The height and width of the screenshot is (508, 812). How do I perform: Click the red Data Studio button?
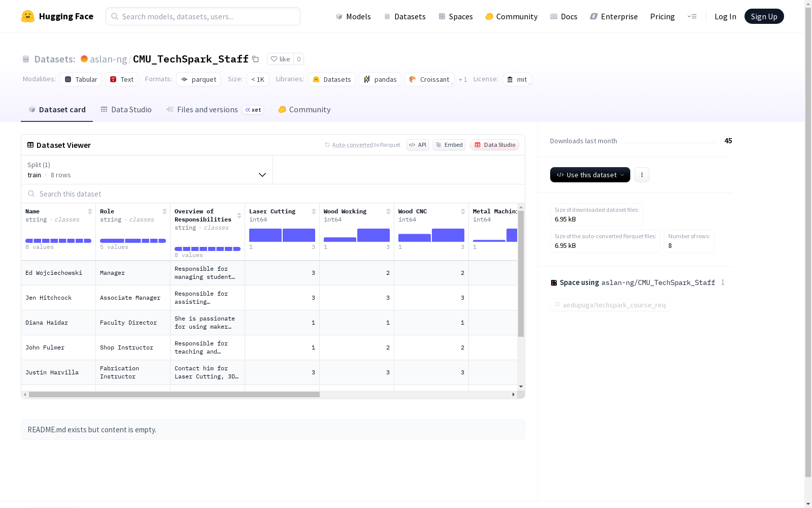point(494,145)
